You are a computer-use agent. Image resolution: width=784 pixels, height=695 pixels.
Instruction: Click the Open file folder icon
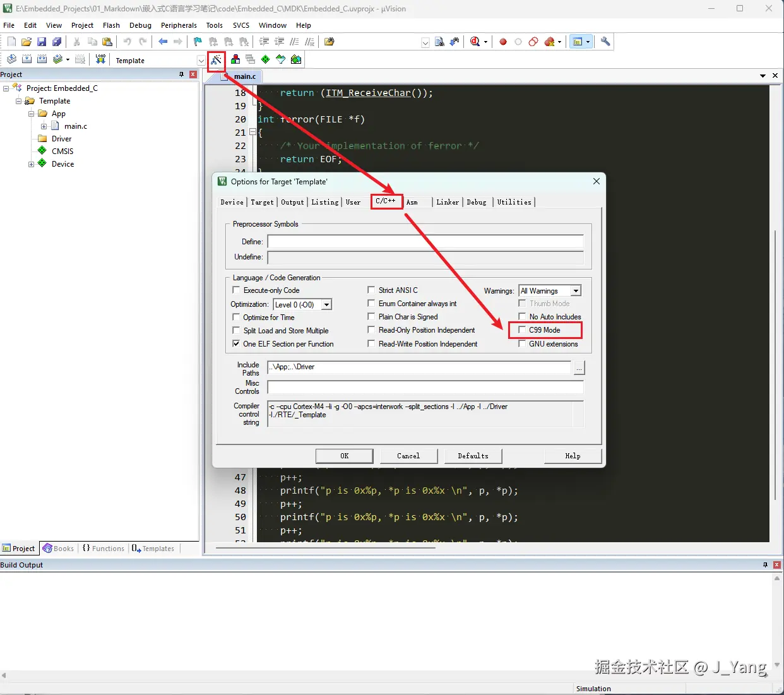click(x=27, y=42)
